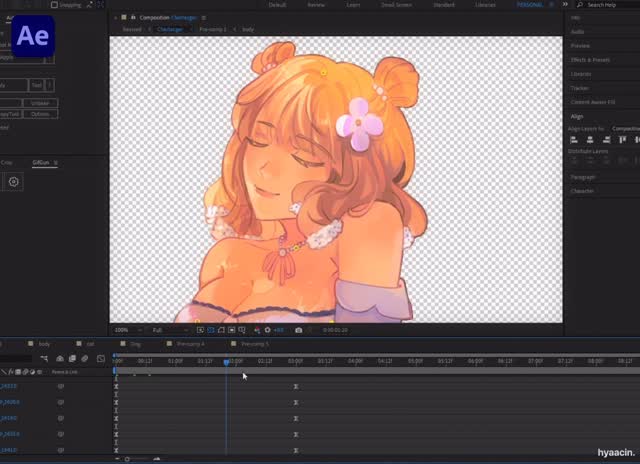Viewport: 640px width, 464px height.
Task: Open the Show Channel color icon
Action: pyautogui.click(x=257, y=330)
